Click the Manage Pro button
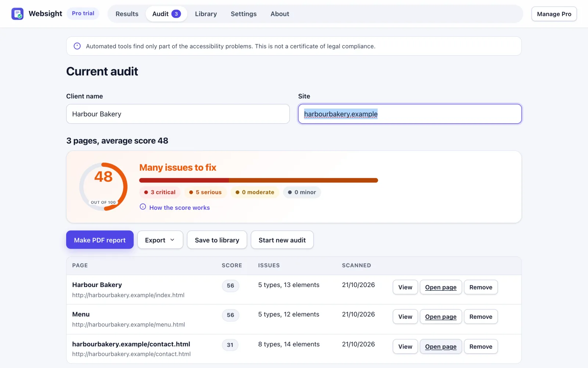The width and height of the screenshot is (588, 368). coord(554,14)
